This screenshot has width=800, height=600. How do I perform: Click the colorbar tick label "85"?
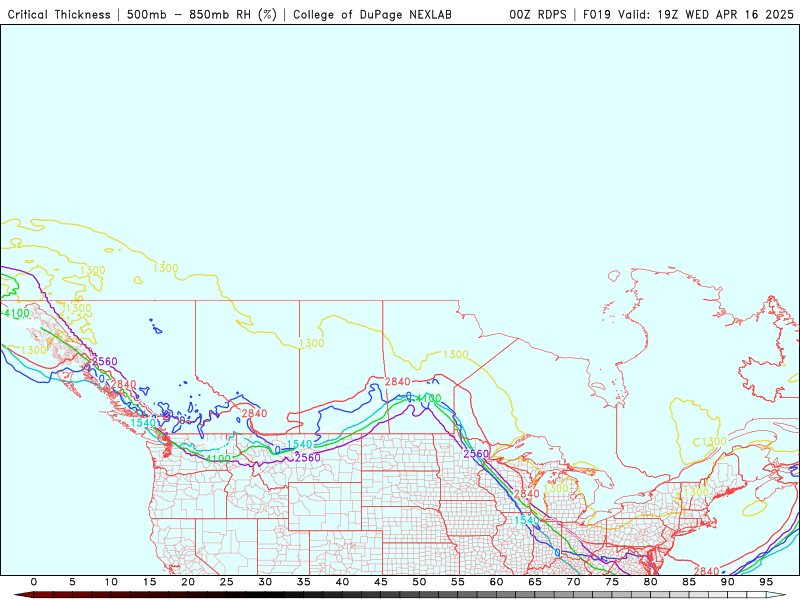689,582
